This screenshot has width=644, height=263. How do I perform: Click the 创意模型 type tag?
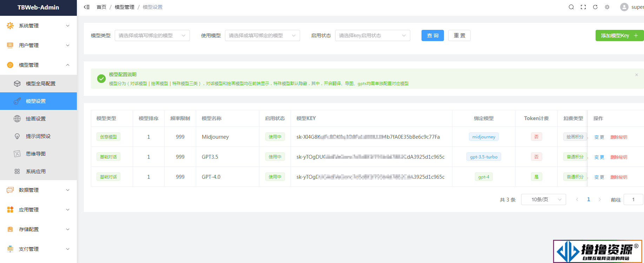[x=108, y=137]
